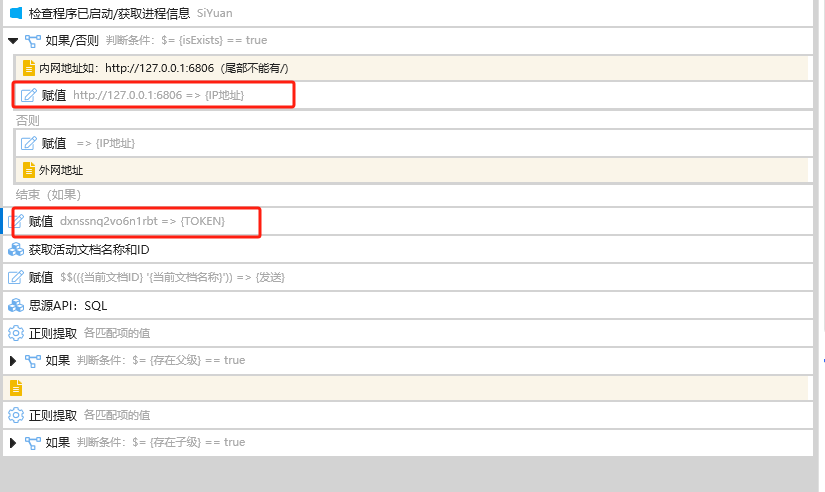Screen dimensions: 825x492
Task: Select the note text 内网地址如：http://127.0.0.1:6806
Action: pos(164,68)
